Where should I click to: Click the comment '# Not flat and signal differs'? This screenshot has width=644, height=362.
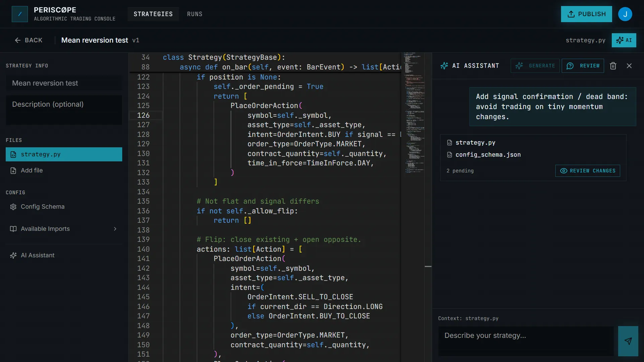tap(258, 201)
